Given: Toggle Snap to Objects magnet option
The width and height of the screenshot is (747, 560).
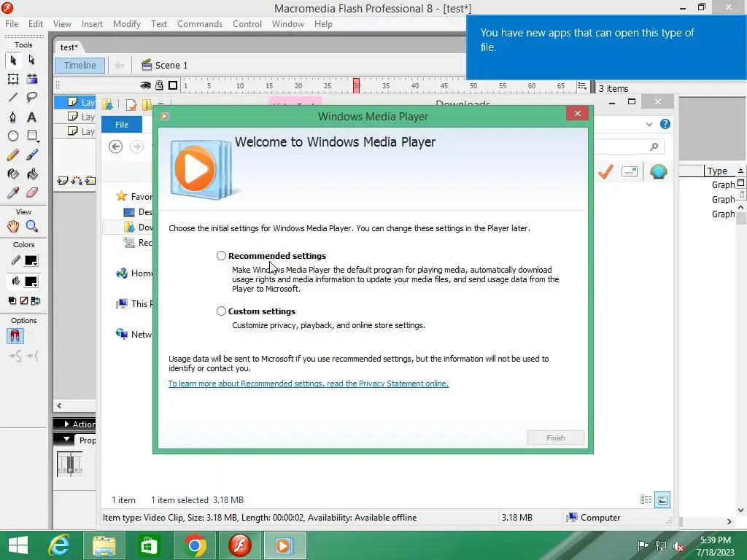Looking at the screenshot, I should point(15,336).
